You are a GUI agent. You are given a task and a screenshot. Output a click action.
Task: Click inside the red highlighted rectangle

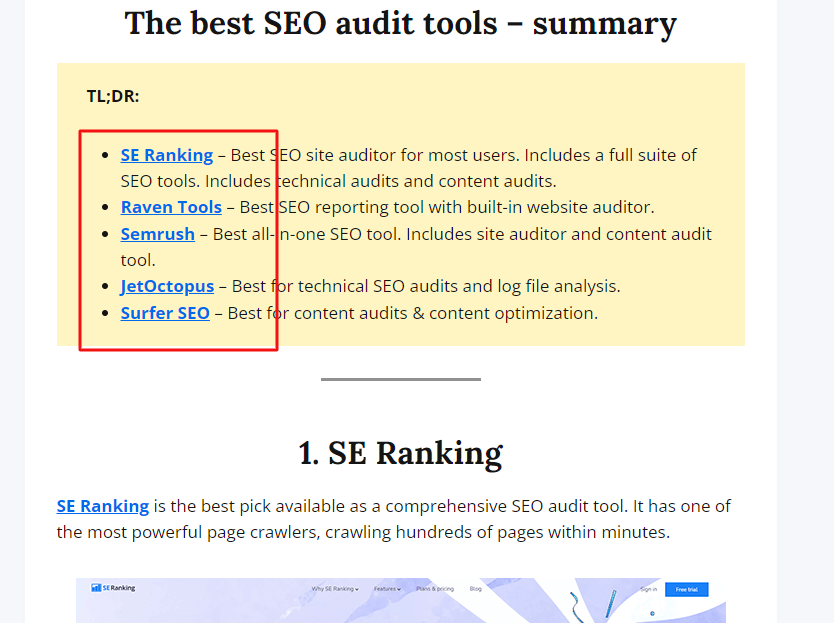pyautogui.click(x=178, y=240)
